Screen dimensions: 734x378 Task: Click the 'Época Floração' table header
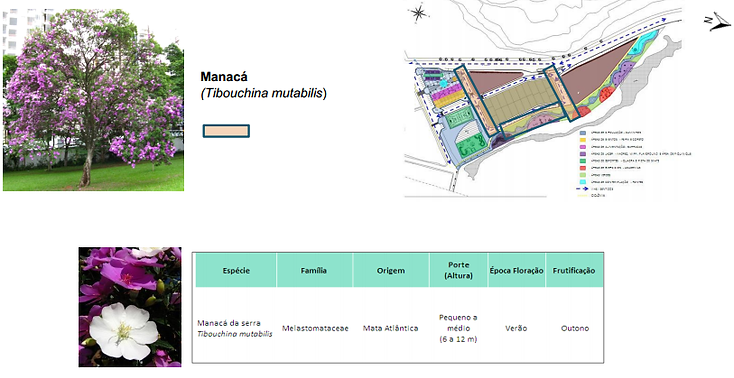click(516, 271)
